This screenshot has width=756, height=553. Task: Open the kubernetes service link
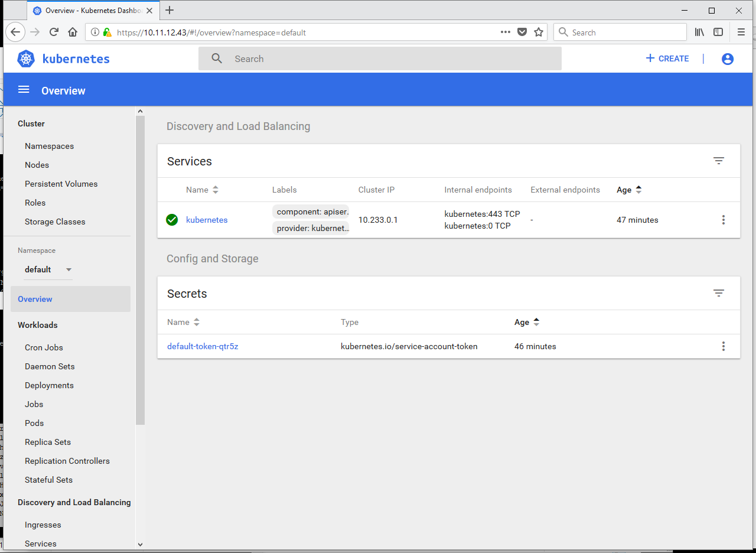[x=207, y=220]
